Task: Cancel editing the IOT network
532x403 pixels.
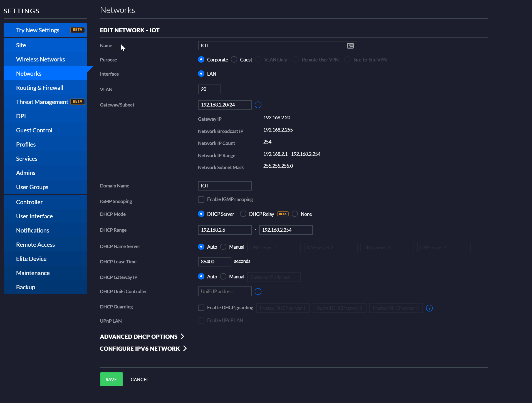Action: pyautogui.click(x=140, y=379)
